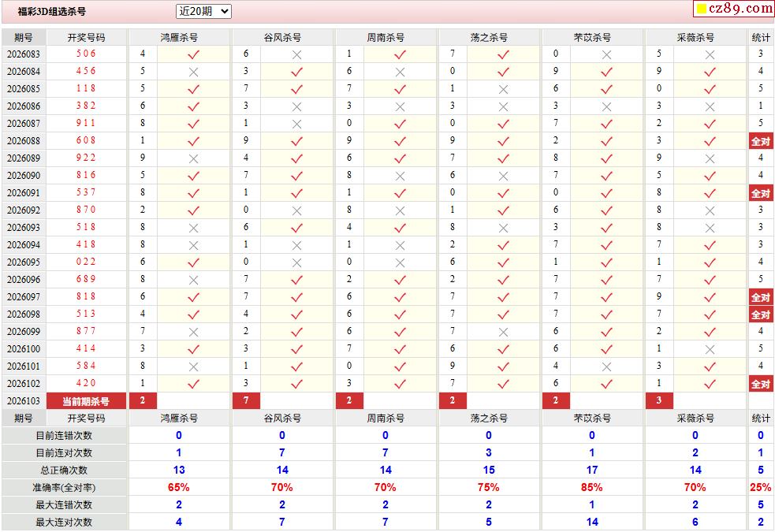Click the 85% accuracy value
Viewport: 775px width, 532px height.
coord(591,488)
